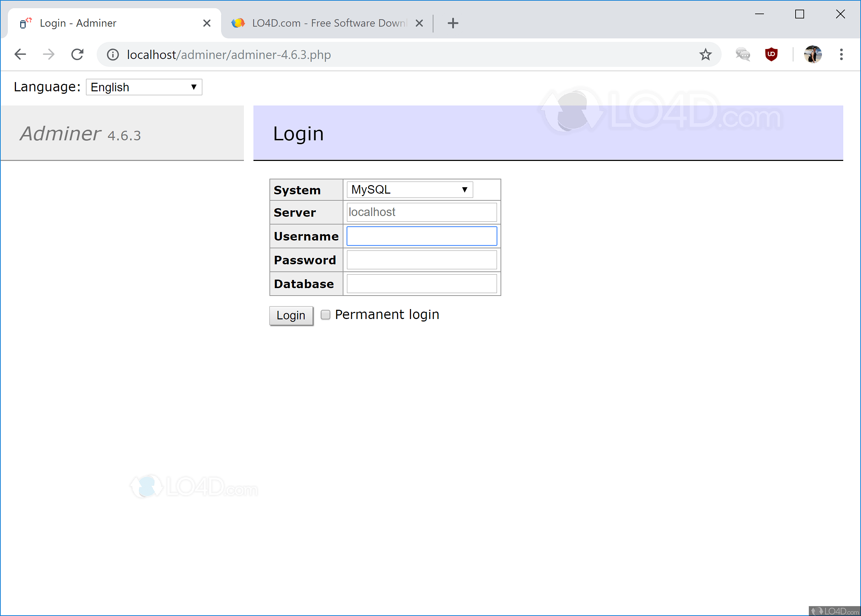861x616 pixels.
Task: Open Chrome three-dot menu
Action: point(841,55)
